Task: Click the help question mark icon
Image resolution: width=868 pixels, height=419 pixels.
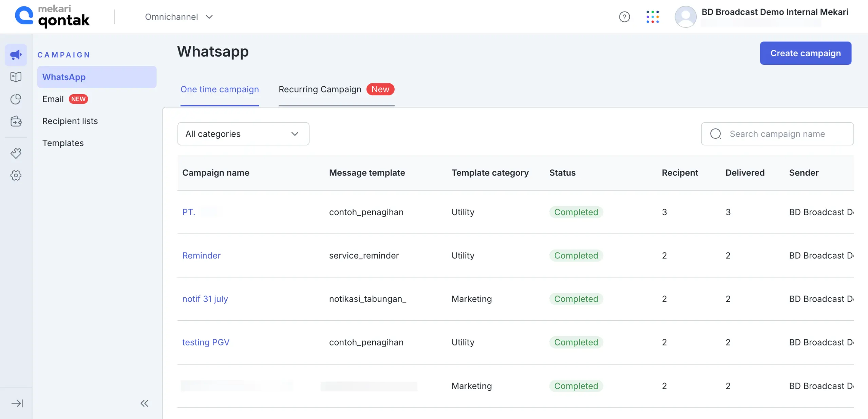Action: click(624, 17)
